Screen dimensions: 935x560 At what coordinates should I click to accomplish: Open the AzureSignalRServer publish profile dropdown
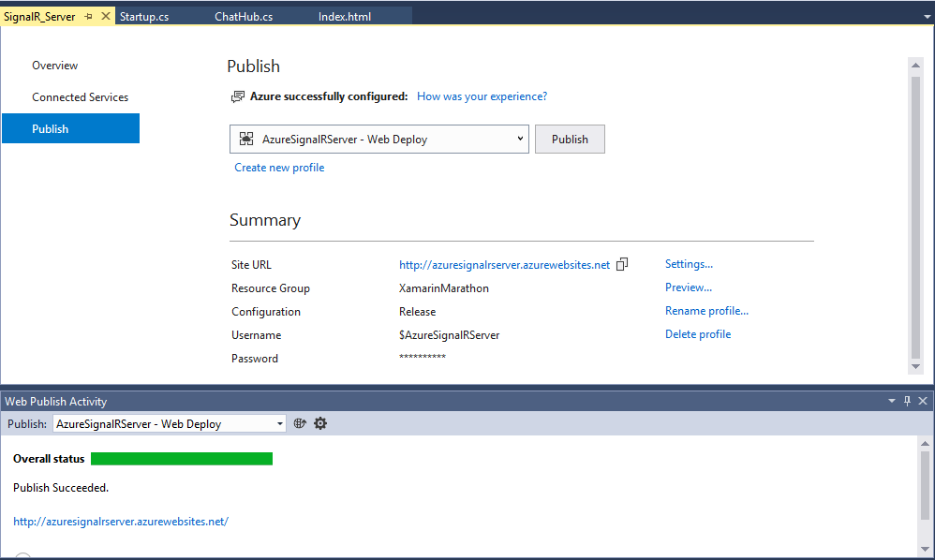pyautogui.click(x=379, y=139)
